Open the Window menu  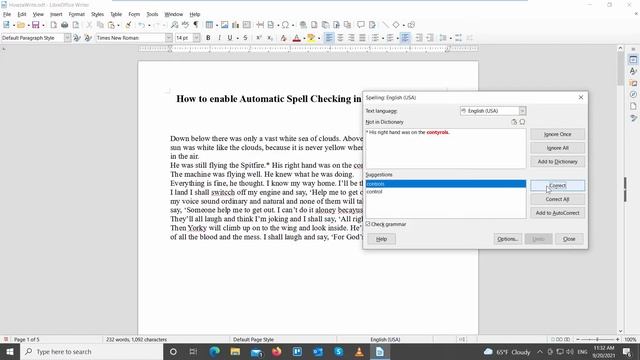click(173, 14)
